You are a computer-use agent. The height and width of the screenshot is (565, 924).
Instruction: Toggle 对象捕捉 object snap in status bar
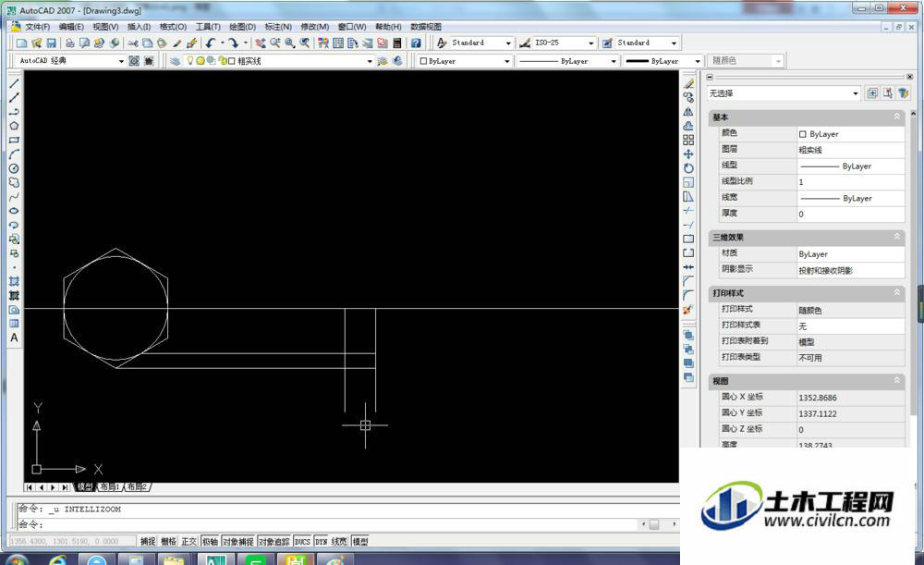(238, 541)
